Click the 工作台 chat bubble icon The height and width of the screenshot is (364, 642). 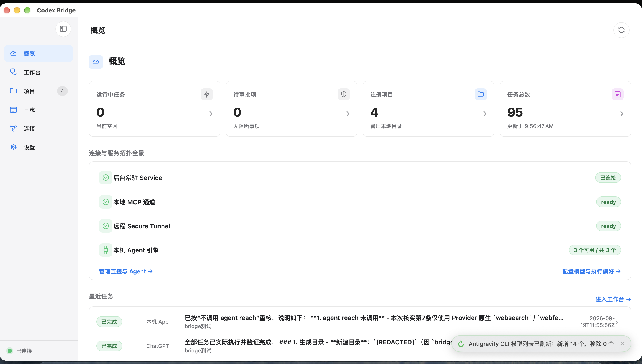point(13,72)
